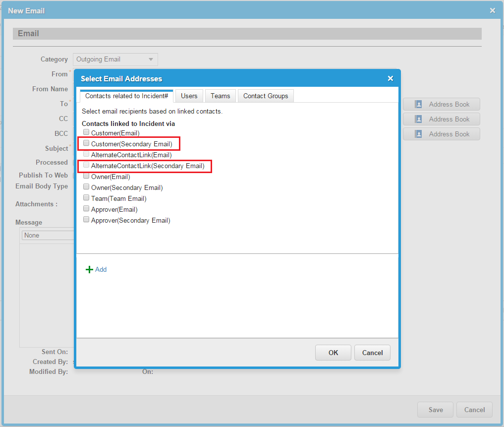The width and height of the screenshot is (504, 427).
Task: Check Approver(Secondary Email) option
Action: pos(86,220)
